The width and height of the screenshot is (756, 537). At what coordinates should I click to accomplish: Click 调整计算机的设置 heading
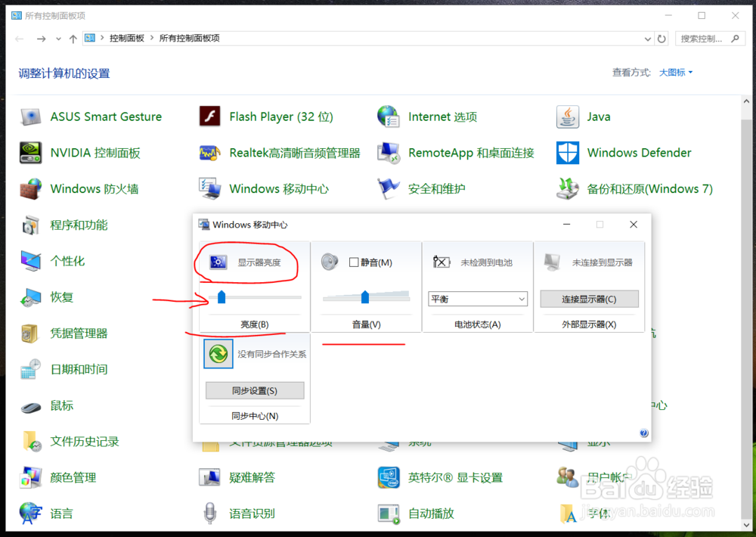click(64, 73)
